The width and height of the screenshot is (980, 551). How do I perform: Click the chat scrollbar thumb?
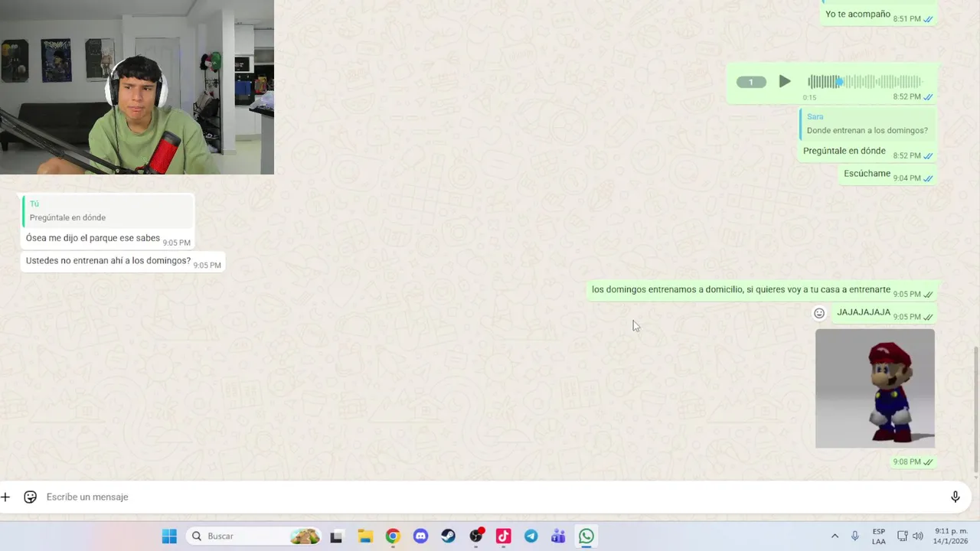(x=976, y=409)
